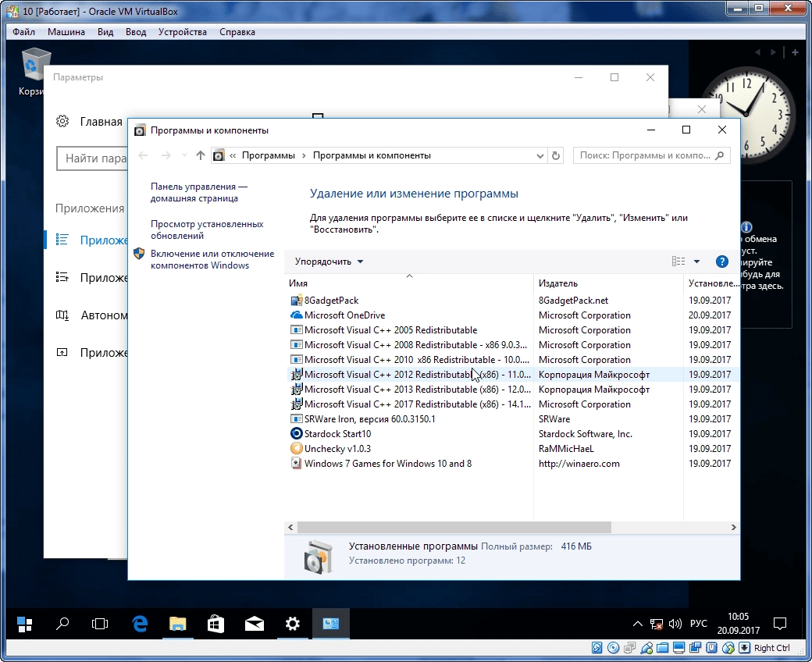Screen dimensions: 812x662
Task: Select Microsoft Visual C++ 2005 Redistributable
Action: point(513,329)
